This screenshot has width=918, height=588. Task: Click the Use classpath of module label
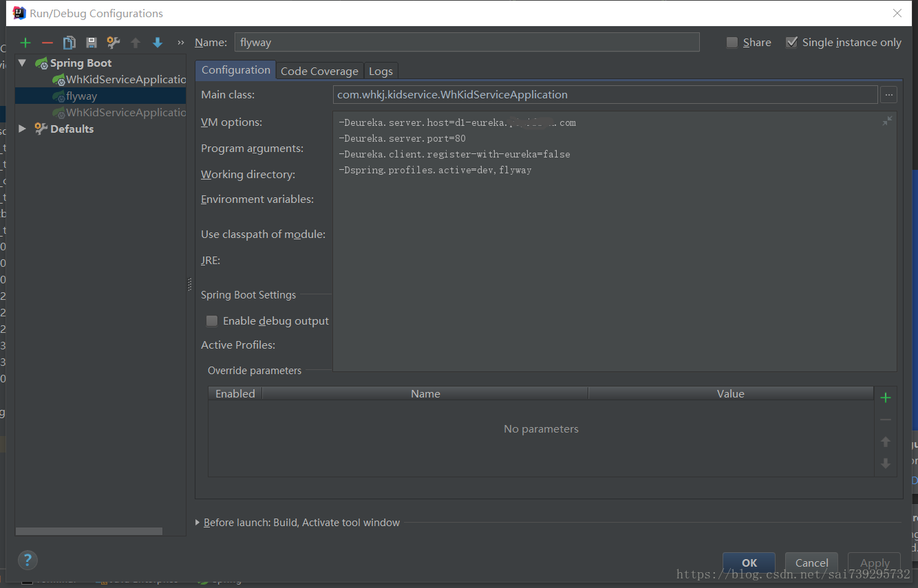coord(263,234)
